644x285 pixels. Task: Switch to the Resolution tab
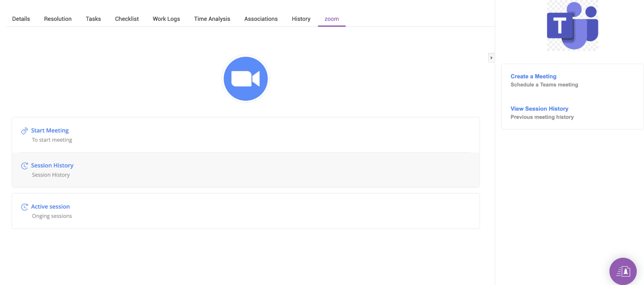[58, 19]
